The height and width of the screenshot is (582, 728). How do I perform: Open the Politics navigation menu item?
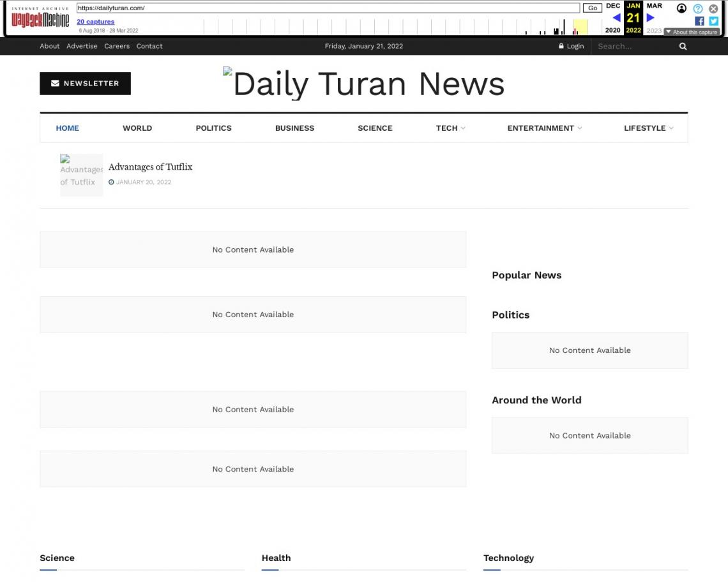[x=213, y=128]
